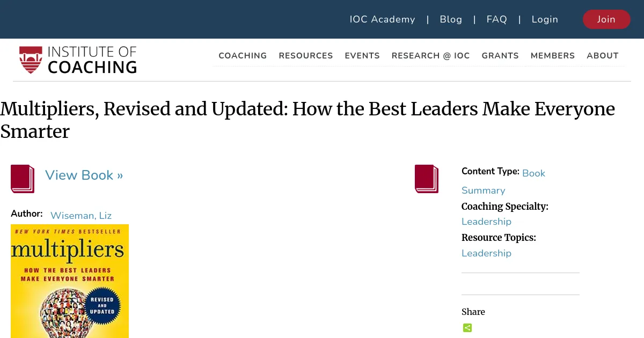Open the COACHING navigation menu

click(243, 56)
